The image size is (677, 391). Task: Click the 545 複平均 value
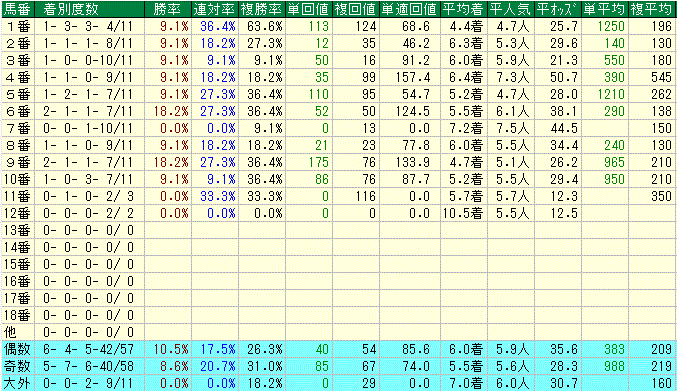661,77
